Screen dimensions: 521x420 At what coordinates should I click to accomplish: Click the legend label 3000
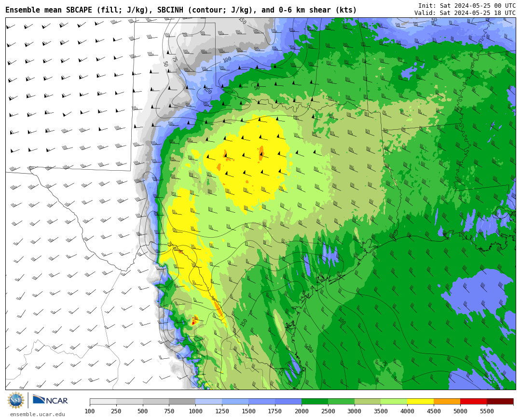355,411
